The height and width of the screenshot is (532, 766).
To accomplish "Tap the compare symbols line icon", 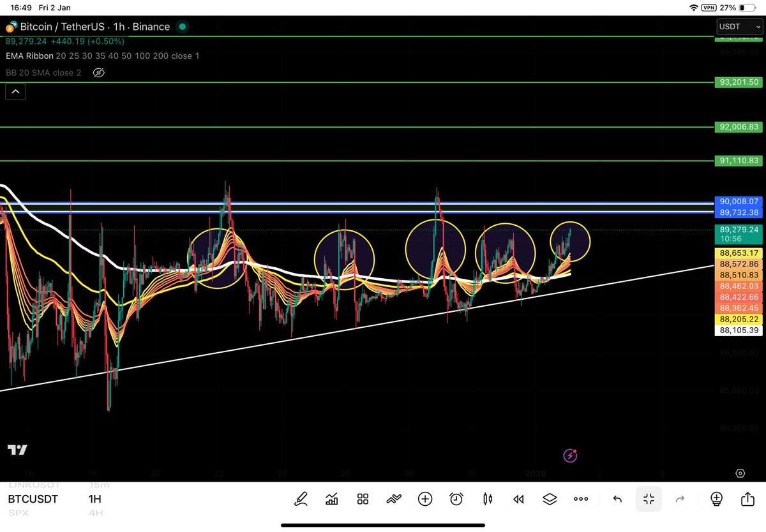I will point(394,499).
